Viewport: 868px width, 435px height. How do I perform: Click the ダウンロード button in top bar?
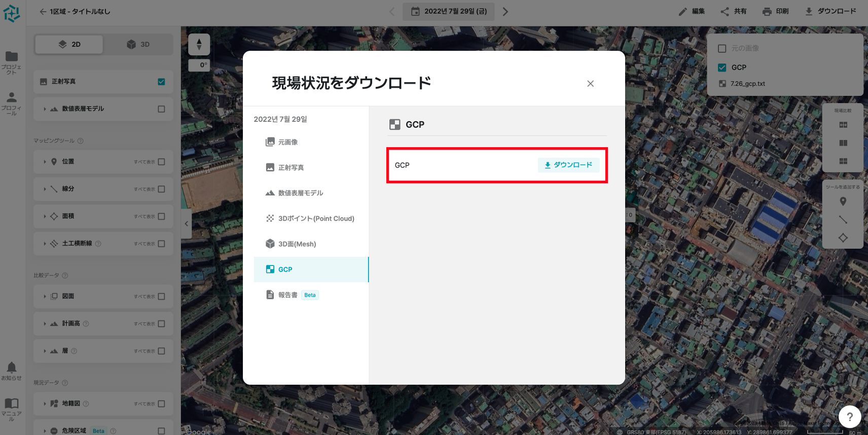pyautogui.click(x=830, y=12)
